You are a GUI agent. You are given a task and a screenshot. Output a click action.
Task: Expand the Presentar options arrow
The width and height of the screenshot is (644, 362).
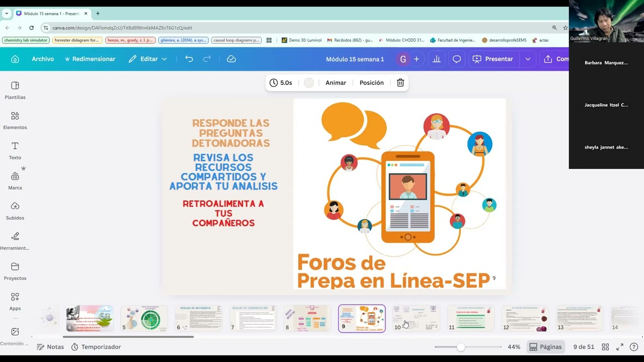point(528,59)
